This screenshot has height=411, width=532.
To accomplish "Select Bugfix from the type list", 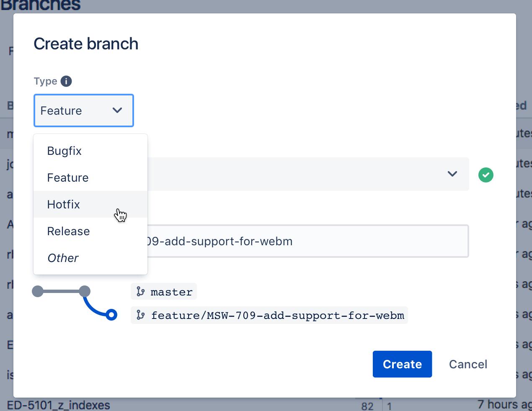I will coord(65,151).
